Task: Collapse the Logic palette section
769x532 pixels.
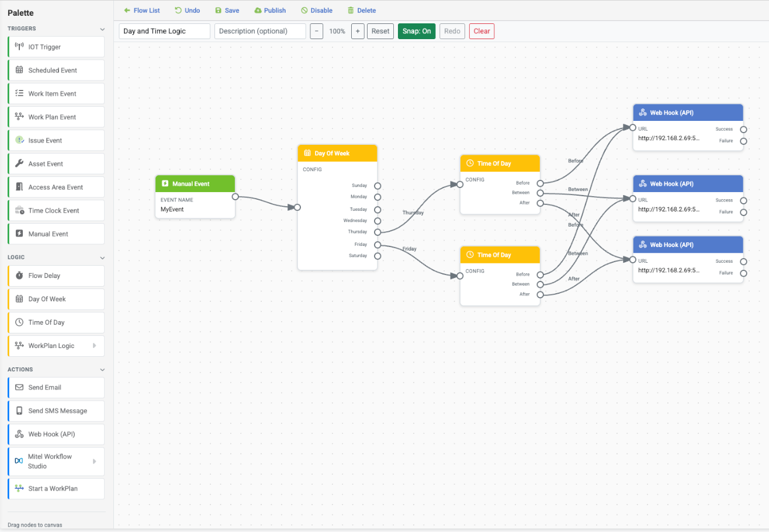Action: coord(102,258)
